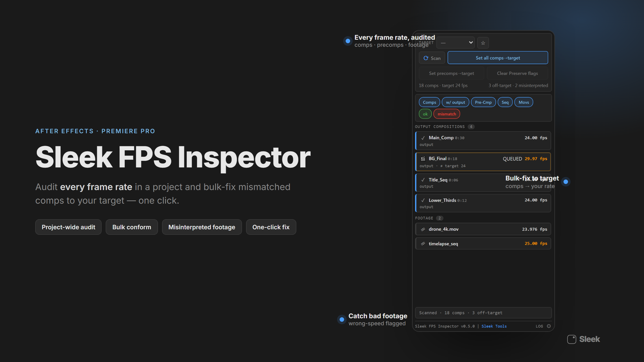Viewport: 644px width, 362px height.
Task: Open the LOG in the footer
Action: click(x=539, y=326)
